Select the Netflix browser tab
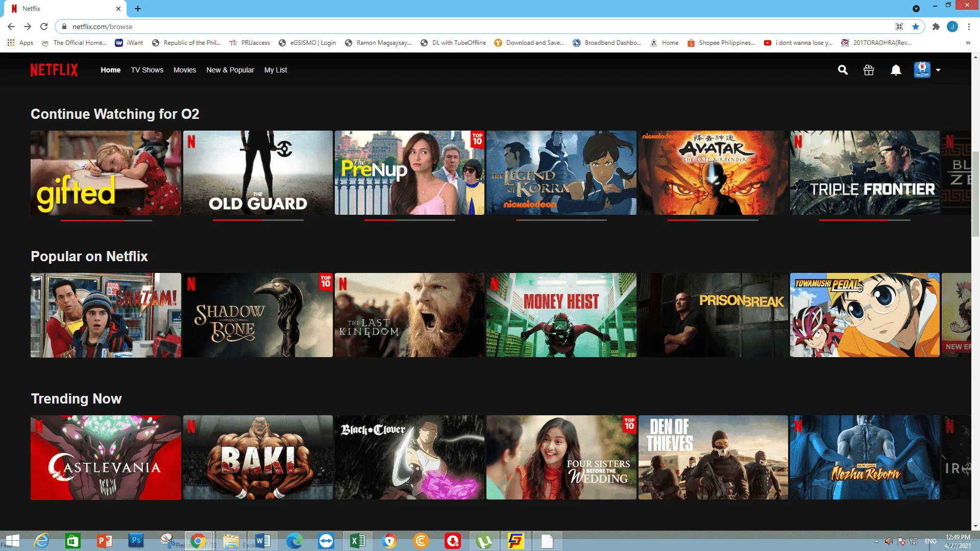This screenshot has width=980, height=551. [66, 9]
